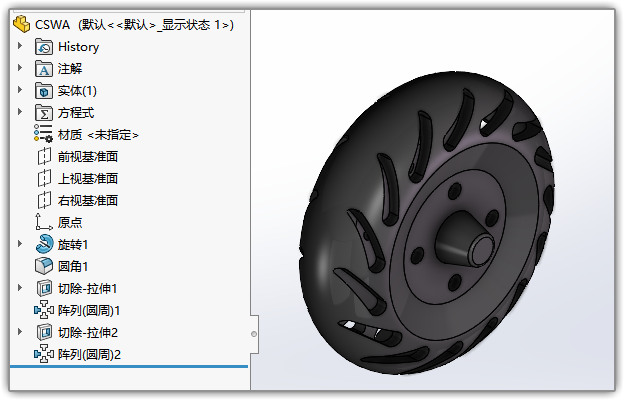Select the 注解 label

[x=70, y=68]
